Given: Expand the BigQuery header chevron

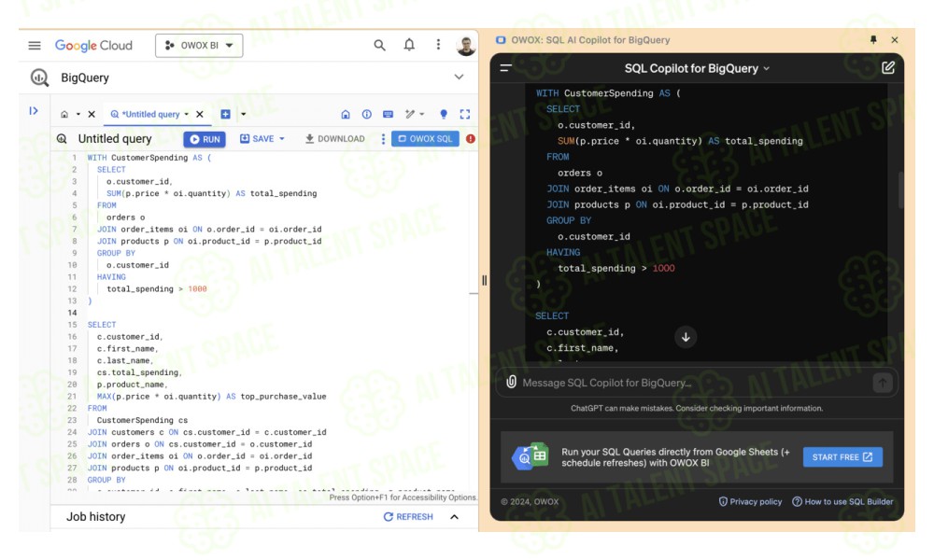Looking at the screenshot, I should pyautogui.click(x=459, y=77).
